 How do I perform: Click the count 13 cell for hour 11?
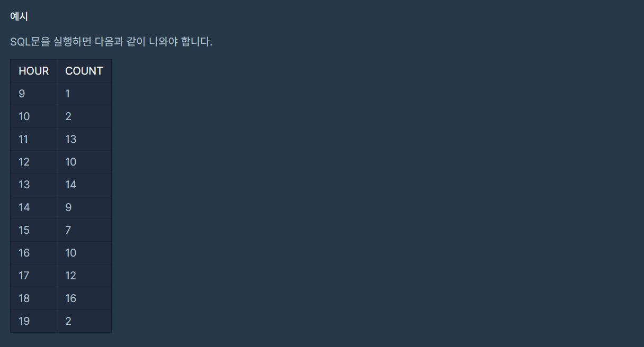pyautogui.click(x=84, y=139)
